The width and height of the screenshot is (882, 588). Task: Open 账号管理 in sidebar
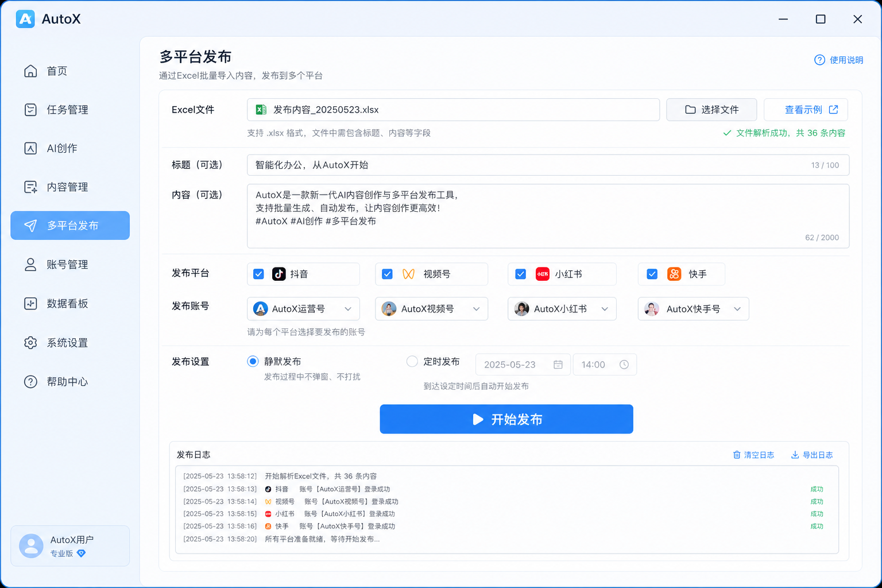(x=70, y=265)
